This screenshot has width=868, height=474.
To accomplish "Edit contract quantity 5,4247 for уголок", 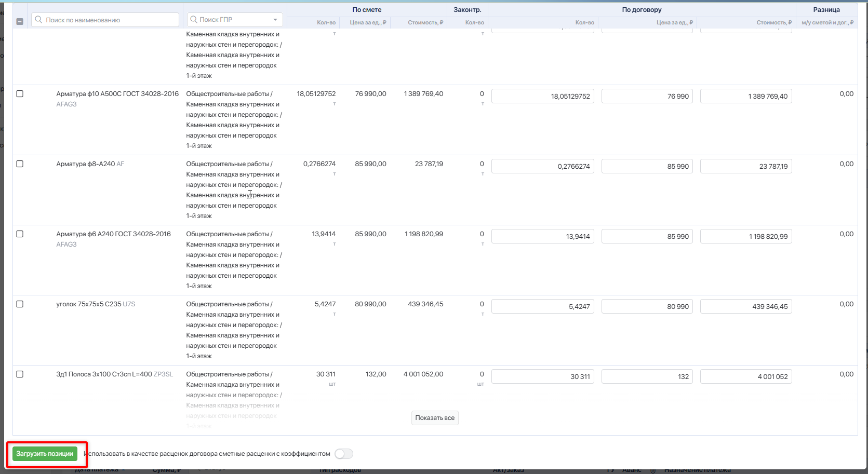I will 542,307.
